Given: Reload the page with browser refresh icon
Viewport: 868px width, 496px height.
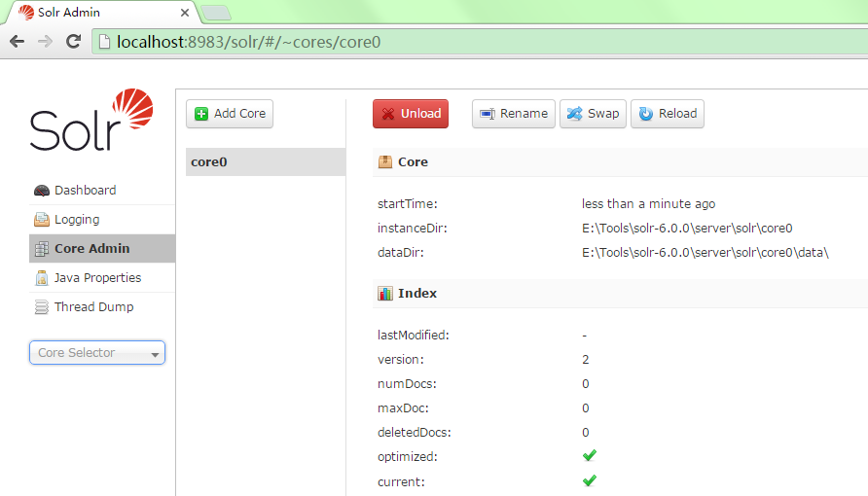Looking at the screenshot, I should (73, 42).
